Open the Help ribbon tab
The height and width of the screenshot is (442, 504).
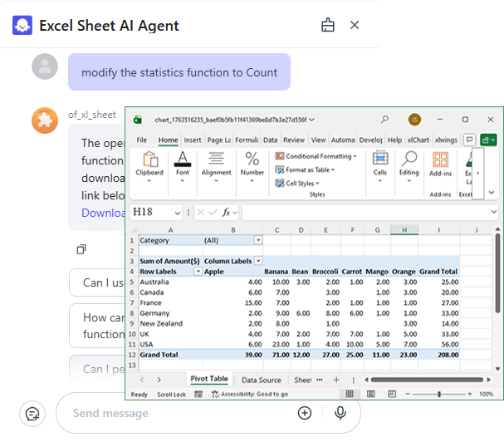pyautogui.click(x=394, y=140)
